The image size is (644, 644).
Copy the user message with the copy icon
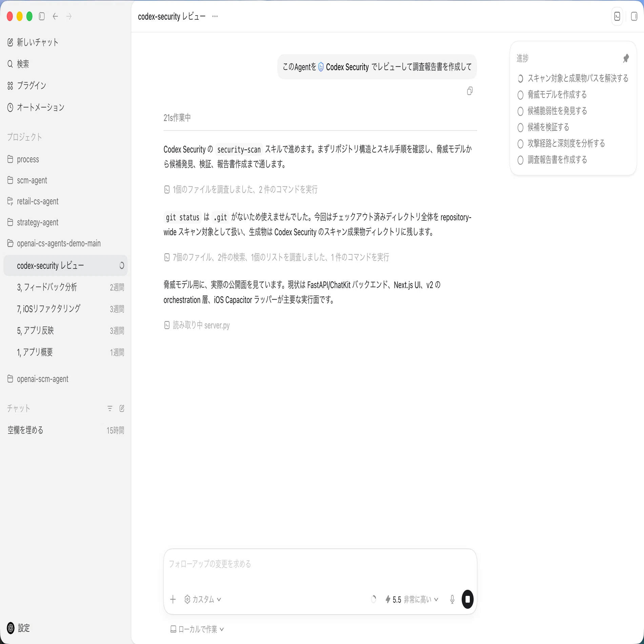(469, 91)
